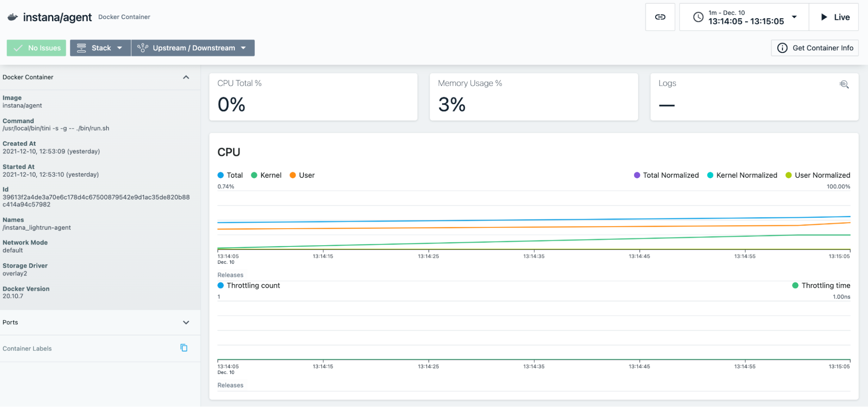
Task: Click the Docker whale icon beside instana/agent
Action: [x=13, y=17]
